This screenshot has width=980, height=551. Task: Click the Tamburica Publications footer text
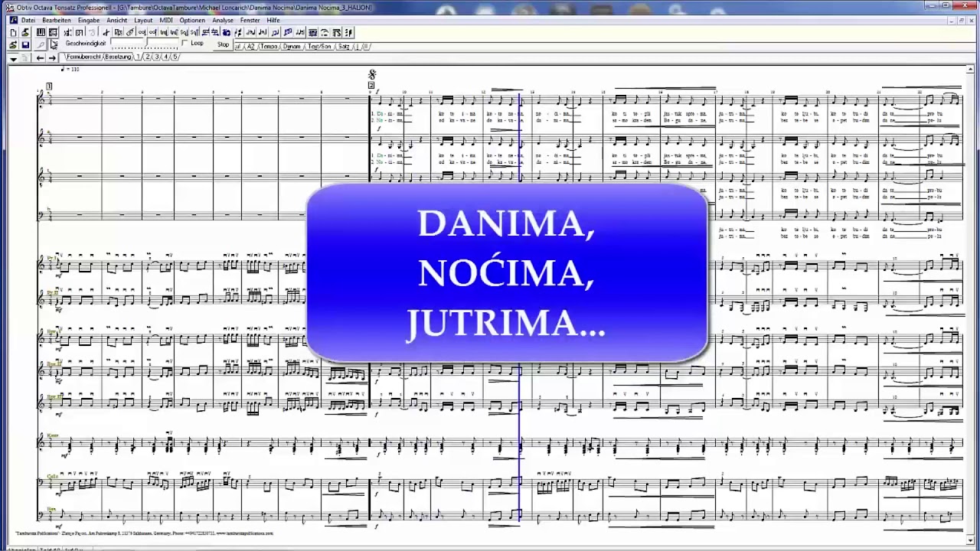[144, 533]
